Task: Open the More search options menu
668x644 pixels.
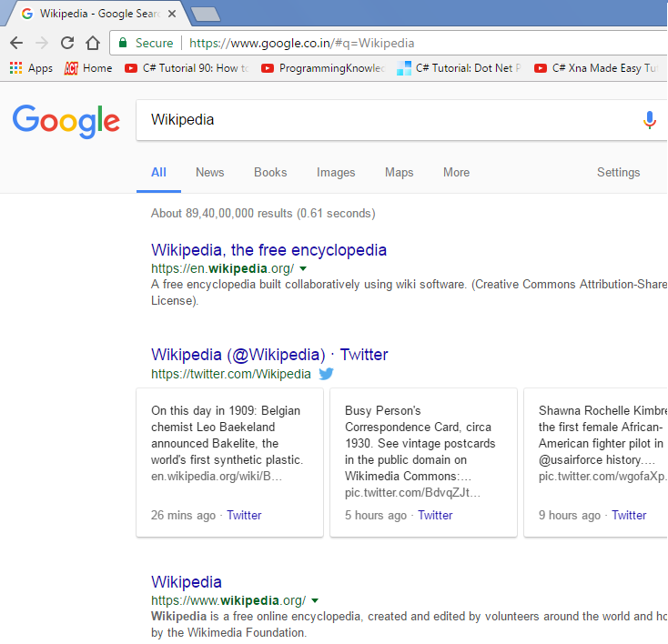Action: pos(456,173)
